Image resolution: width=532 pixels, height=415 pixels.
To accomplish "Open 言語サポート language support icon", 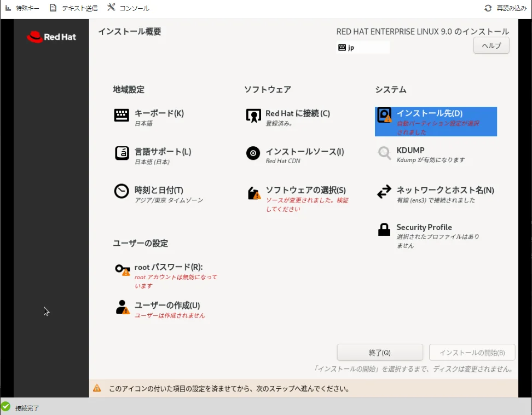I will tap(122, 153).
